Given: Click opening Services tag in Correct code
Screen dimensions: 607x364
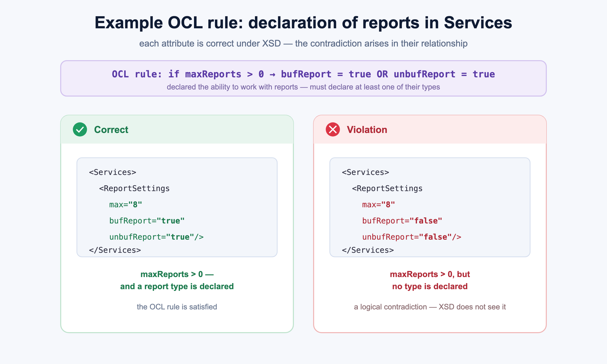Looking at the screenshot, I should tap(113, 172).
